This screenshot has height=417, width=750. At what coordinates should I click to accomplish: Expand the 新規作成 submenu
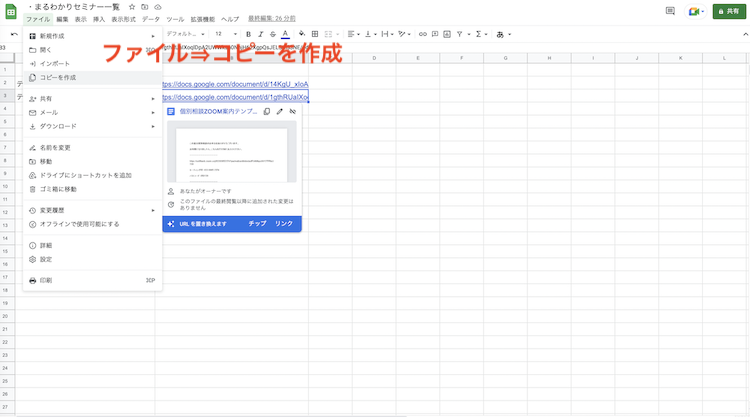coord(90,35)
